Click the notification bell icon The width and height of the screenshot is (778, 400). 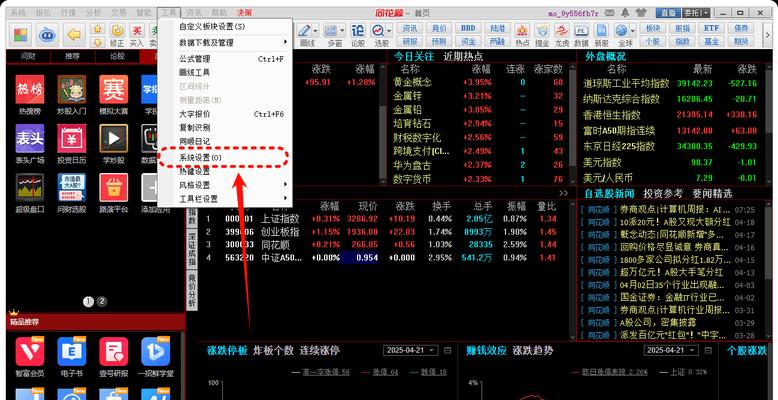point(626,13)
